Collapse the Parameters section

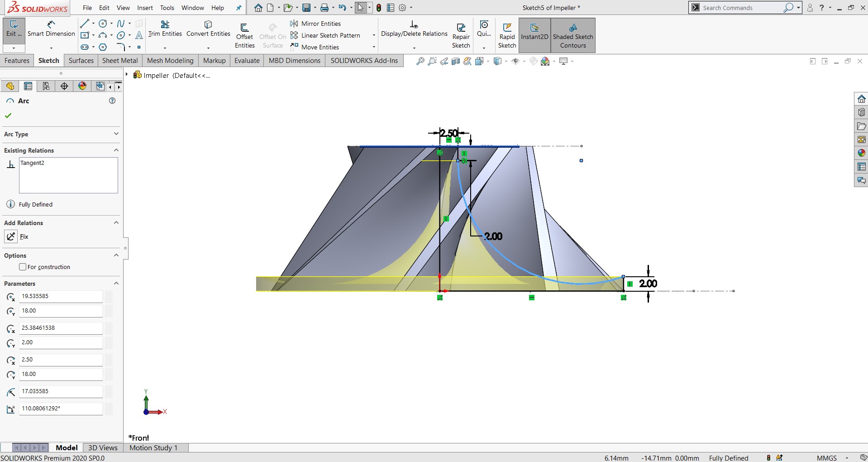[116, 283]
